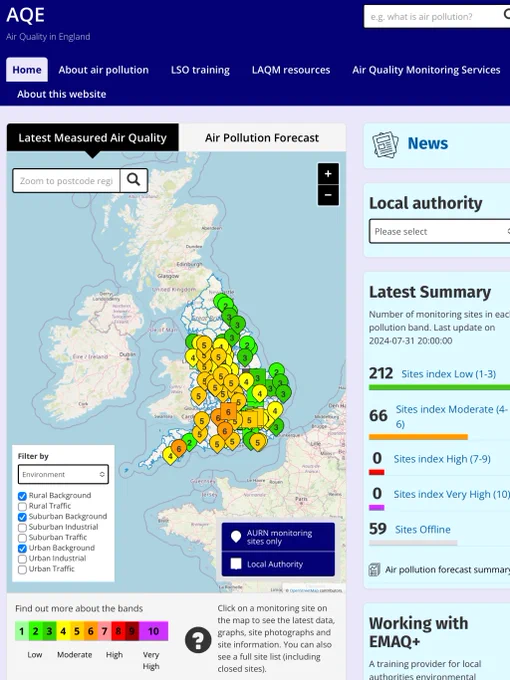
Task: Click the Working with EMAQ+ heading
Action: click(418, 632)
